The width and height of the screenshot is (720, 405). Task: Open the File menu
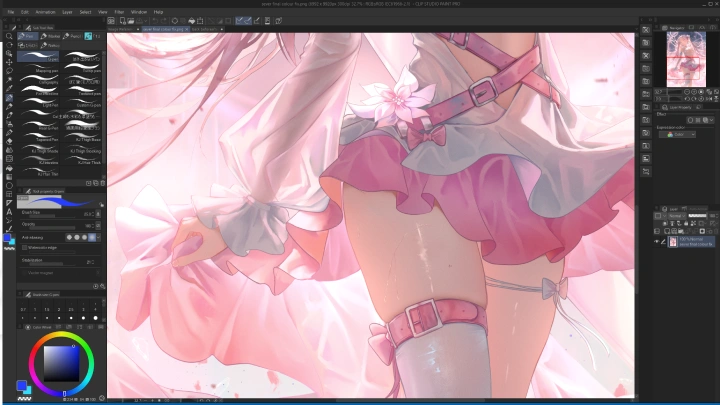pyautogui.click(x=10, y=12)
